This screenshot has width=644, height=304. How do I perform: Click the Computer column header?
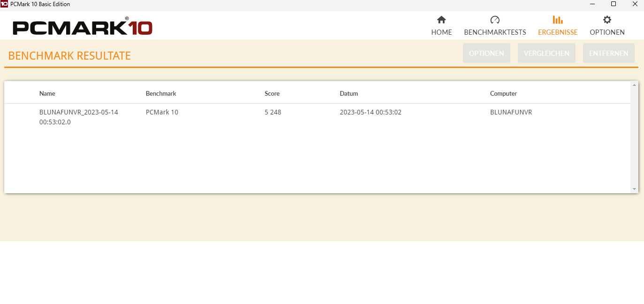503,93
